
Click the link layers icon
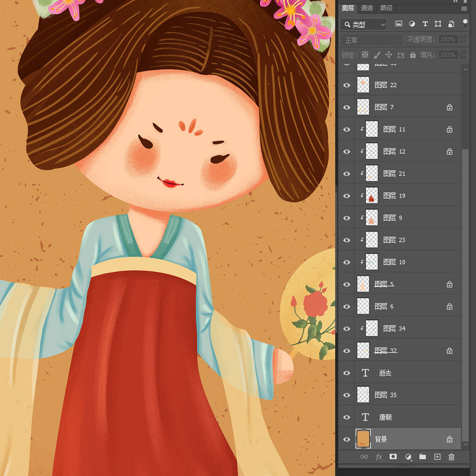(x=364, y=457)
